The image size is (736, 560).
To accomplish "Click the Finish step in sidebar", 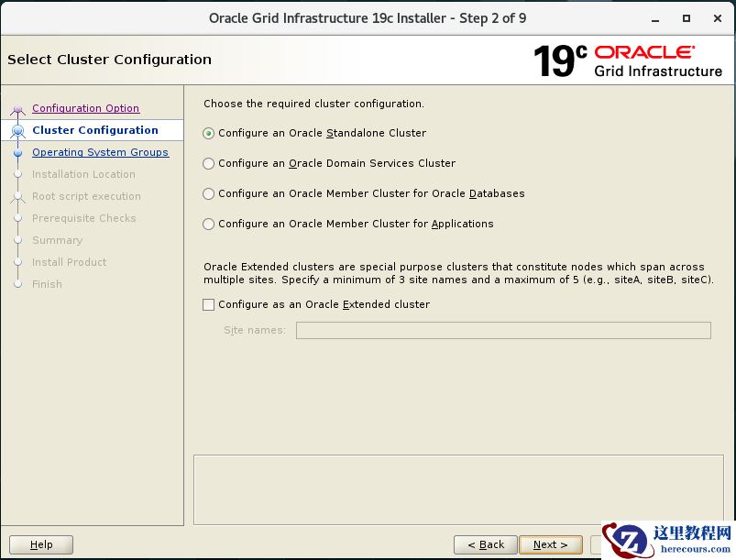I will pos(47,284).
